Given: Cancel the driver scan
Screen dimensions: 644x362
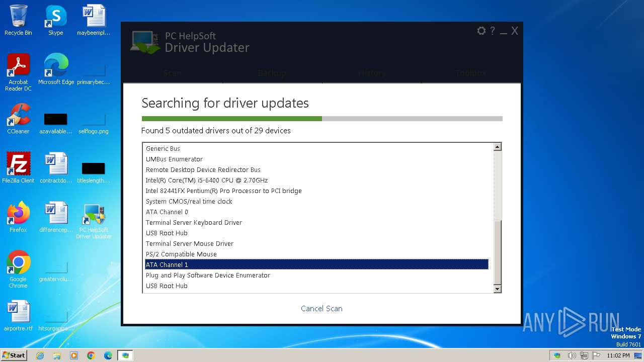Looking at the screenshot, I should tap(321, 309).
